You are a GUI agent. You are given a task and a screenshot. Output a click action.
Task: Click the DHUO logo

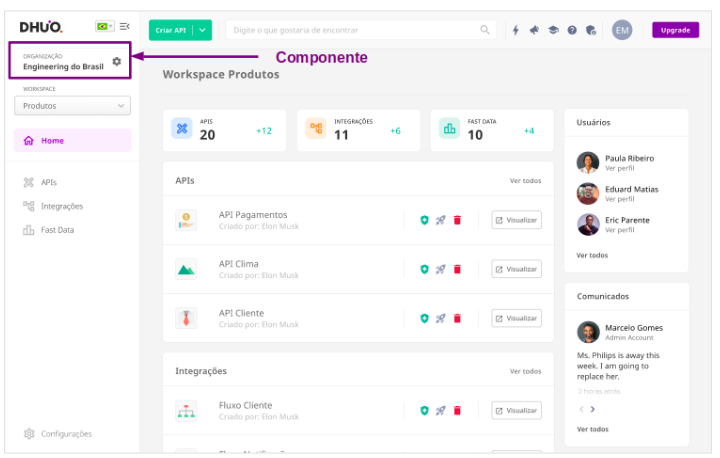41,27
